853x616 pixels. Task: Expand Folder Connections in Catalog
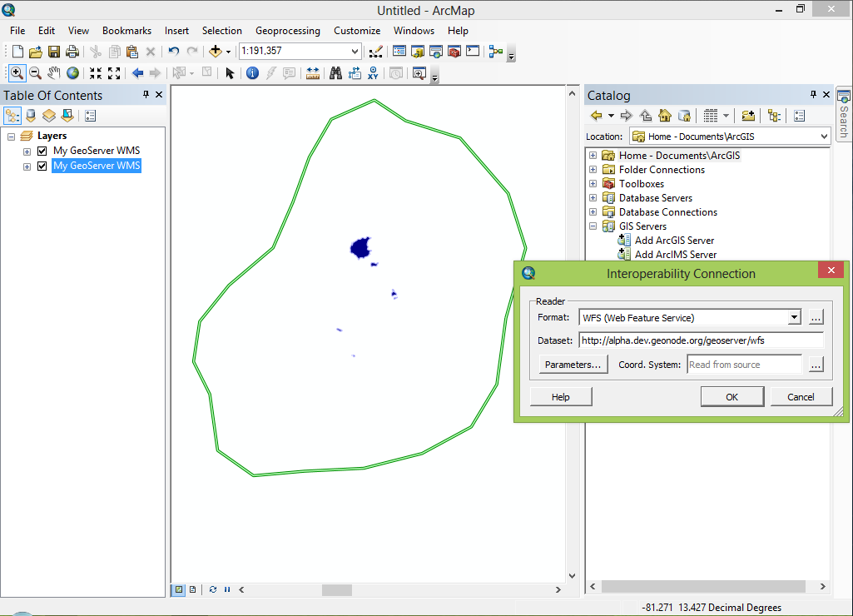click(593, 169)
